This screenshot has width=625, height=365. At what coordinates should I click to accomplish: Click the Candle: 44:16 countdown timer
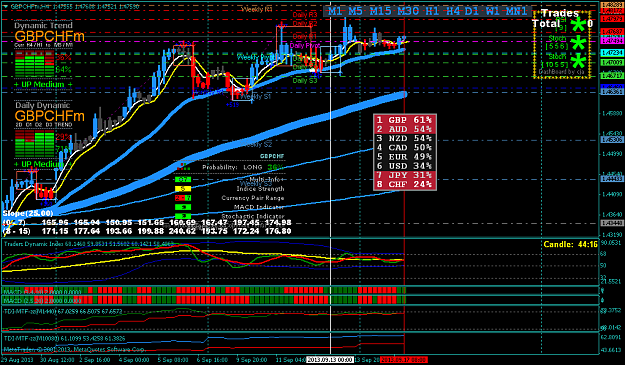click(570, 244)
